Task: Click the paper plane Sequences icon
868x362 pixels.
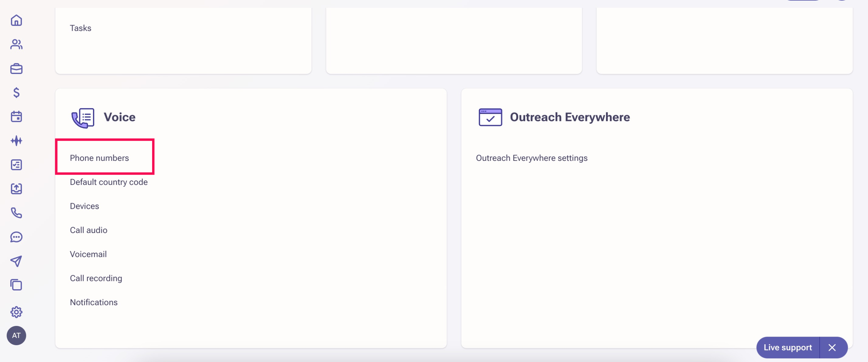Action: (x=16, y=261)
